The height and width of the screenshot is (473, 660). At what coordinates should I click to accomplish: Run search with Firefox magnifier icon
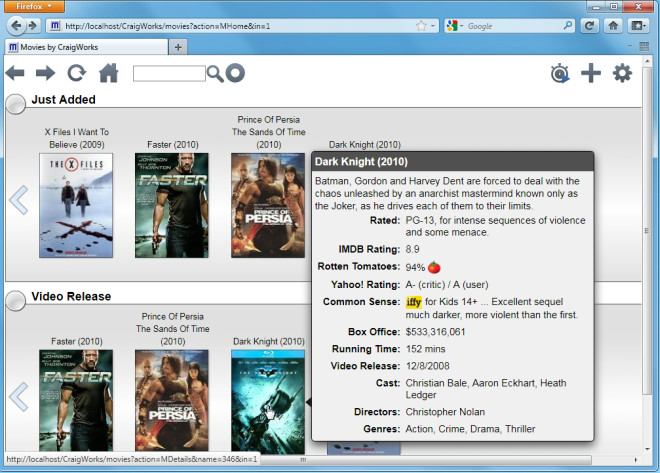568,26
